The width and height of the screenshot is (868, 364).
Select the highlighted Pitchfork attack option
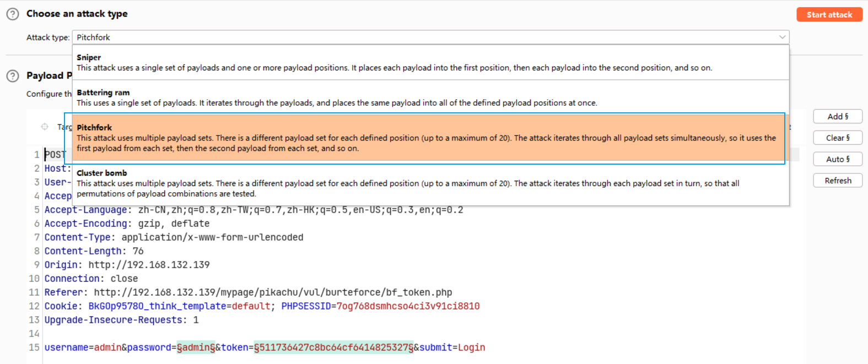[430, 138]
